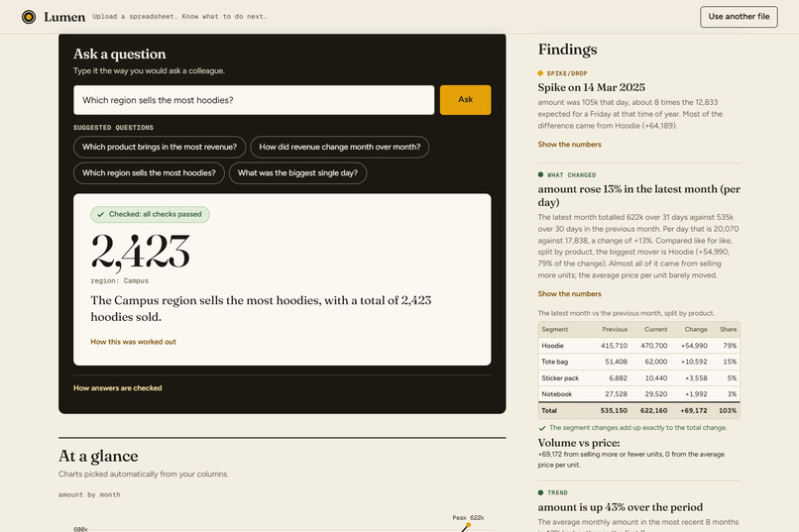Click the 'amount by month' chart label
Viewport: 799px width, 532px height.
click(x=89, y=494)
